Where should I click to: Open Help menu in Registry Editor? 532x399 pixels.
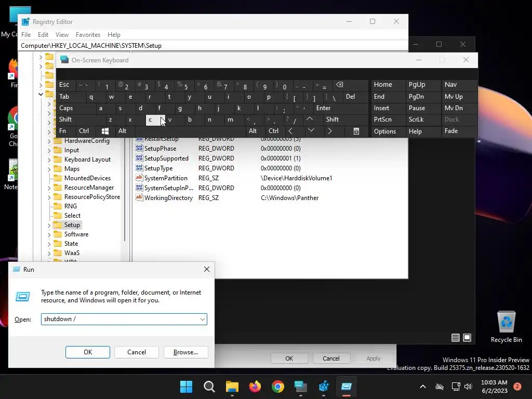[114, 35]
